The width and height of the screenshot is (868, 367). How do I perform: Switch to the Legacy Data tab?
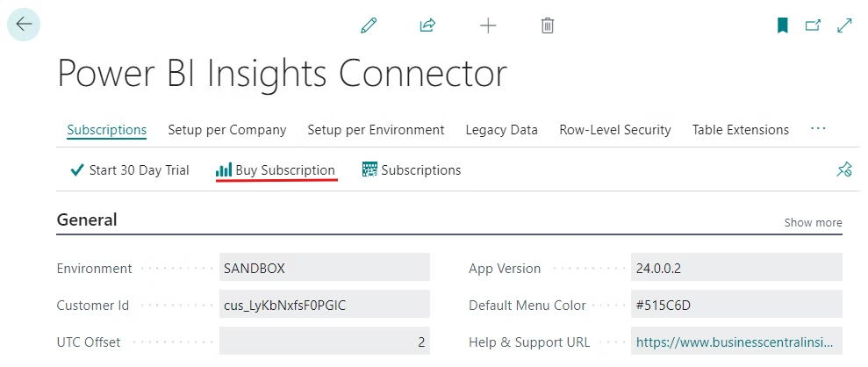(x=501, y=130)
